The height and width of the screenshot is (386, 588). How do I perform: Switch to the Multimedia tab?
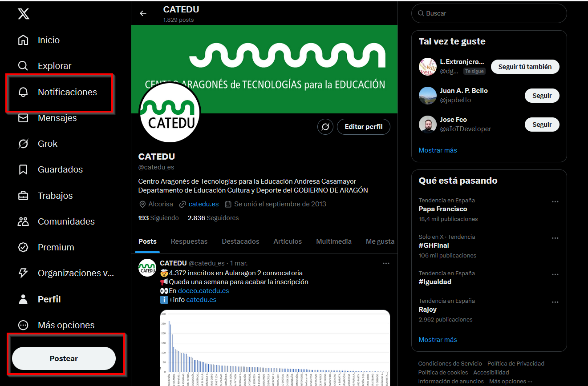tap(334, 241)
